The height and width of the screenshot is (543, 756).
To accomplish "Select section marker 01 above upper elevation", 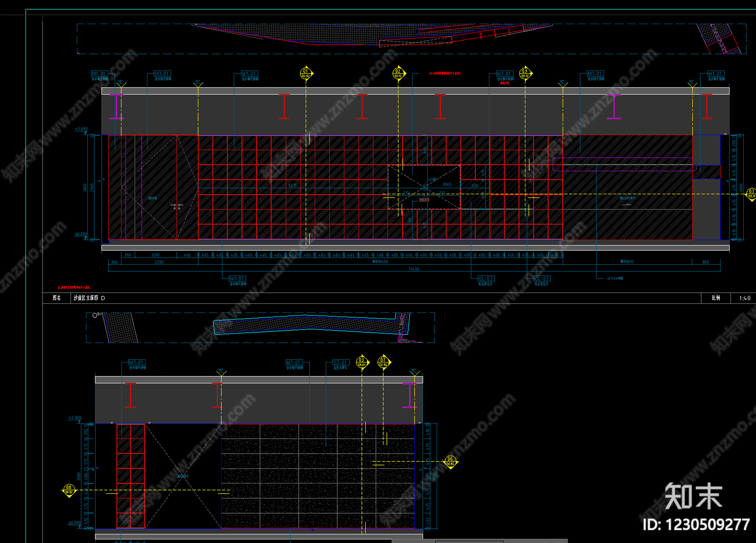I will pos(306,74).
